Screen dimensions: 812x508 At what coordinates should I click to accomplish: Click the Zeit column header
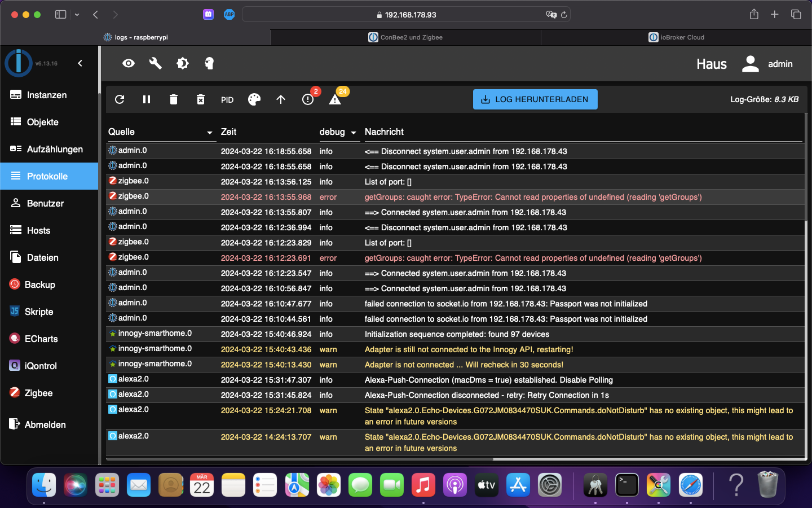pyautogui.click(x=228, y=132)
